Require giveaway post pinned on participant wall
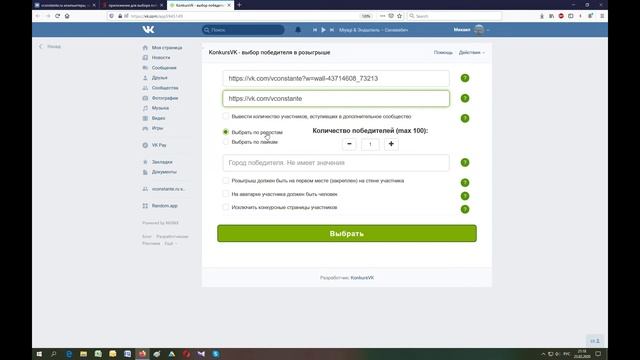640x360 pixels. tap(226, 180)
